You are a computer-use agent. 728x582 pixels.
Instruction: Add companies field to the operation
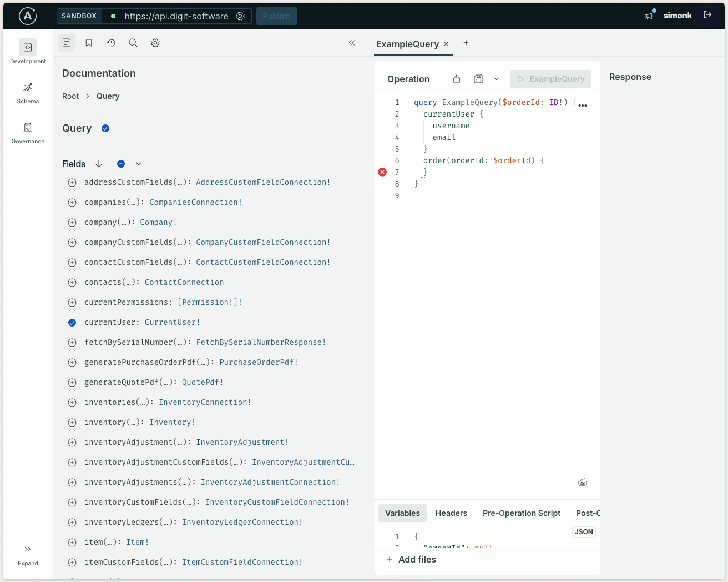coord(72,203)
